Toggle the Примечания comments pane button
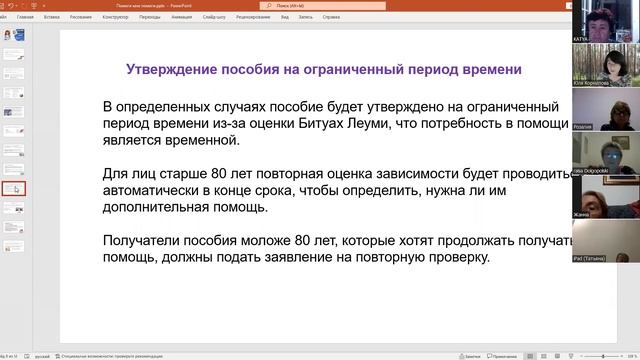The width and height of the screenshot is (640, 360). point(502,356)
